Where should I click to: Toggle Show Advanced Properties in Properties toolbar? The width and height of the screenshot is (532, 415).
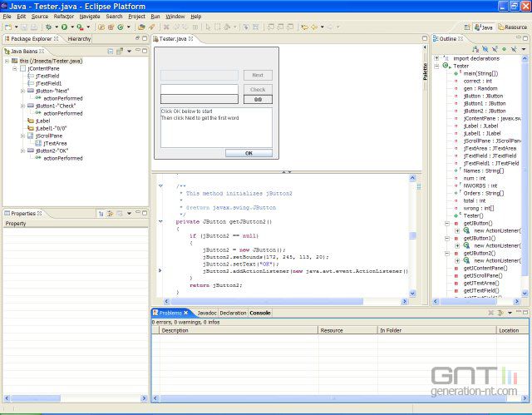pyautogui.click(x=111, y=214)
